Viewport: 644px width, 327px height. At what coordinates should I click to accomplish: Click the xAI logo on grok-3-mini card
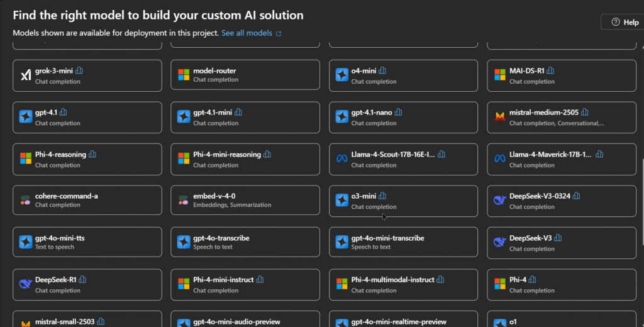point(26,75)
